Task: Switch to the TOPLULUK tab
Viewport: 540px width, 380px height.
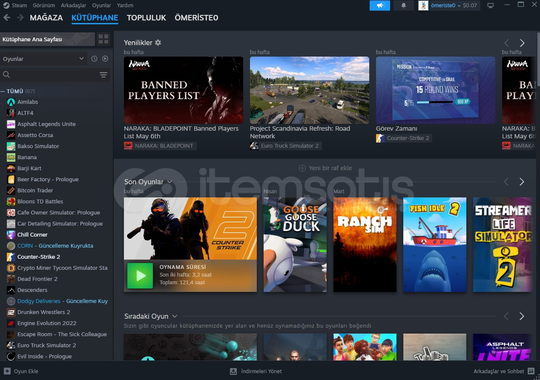Action: [x=146, y=18]
